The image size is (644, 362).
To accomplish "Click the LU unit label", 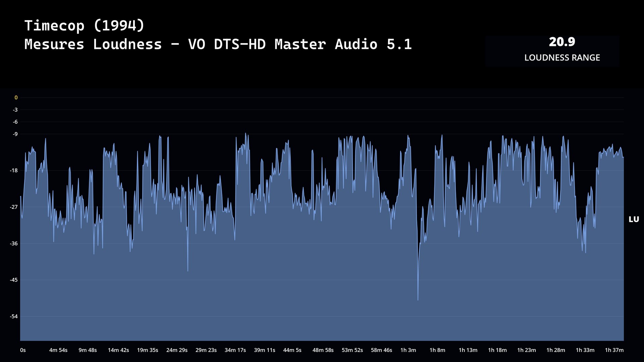I will [634, 220].
